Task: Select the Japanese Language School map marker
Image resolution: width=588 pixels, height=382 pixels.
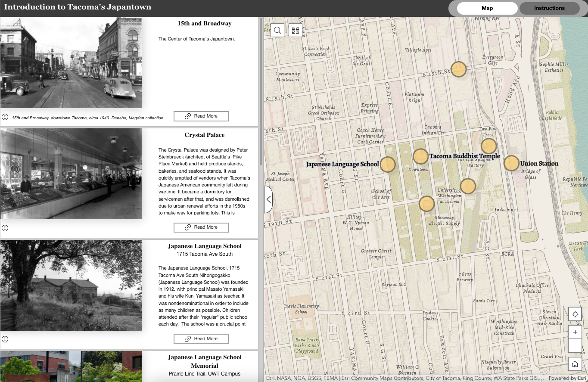Action: 388,165
